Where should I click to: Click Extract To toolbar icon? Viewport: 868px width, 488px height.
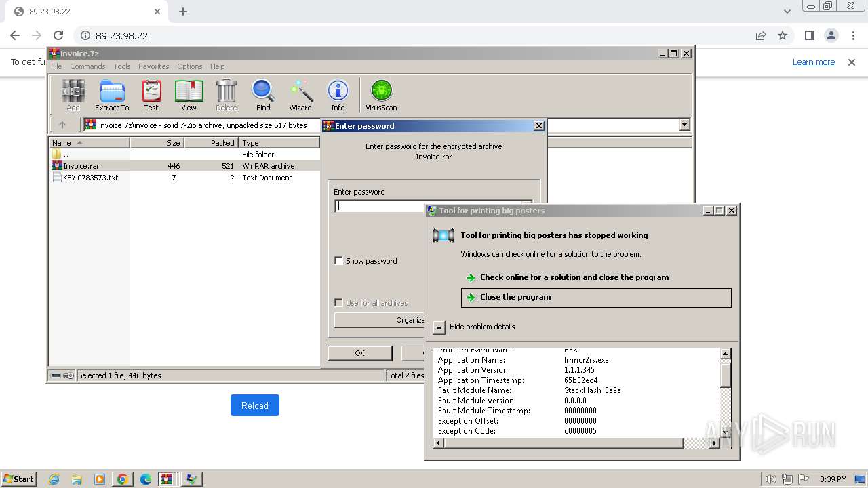pyautogui.click(x=112, y=95)
